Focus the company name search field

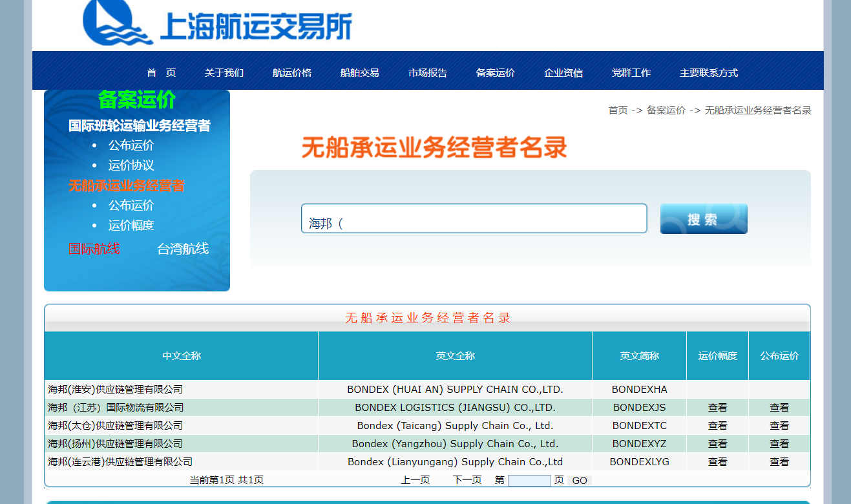pos(474,219)
